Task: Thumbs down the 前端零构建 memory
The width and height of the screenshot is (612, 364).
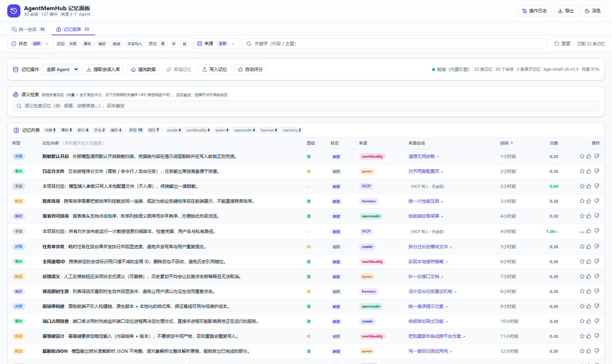Action: point(597,306)
